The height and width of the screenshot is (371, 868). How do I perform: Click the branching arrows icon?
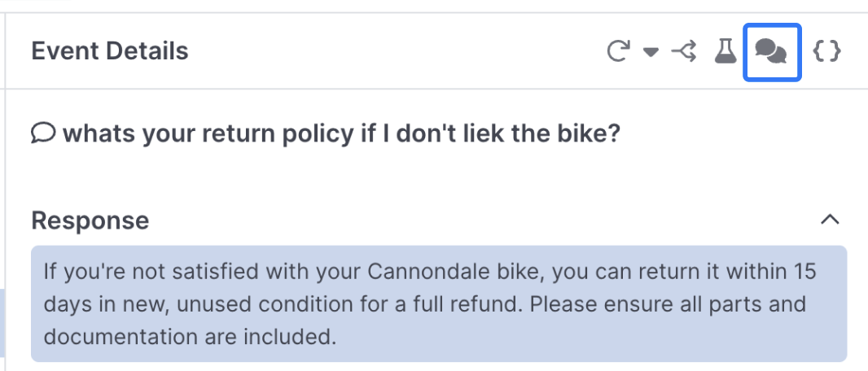pyautogui.click(x=684, y=52)
